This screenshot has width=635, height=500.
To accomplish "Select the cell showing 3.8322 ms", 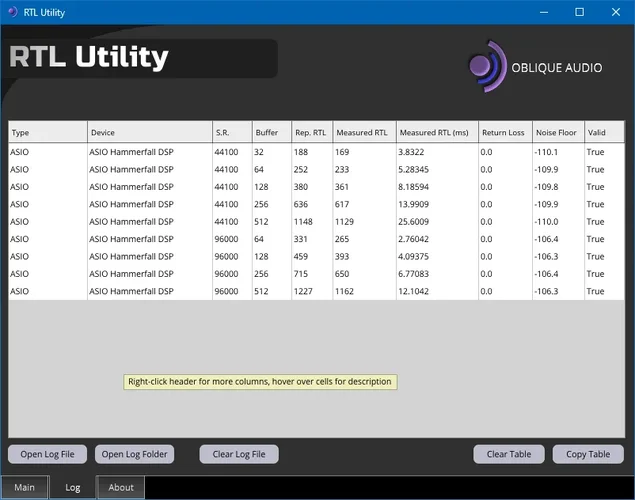I will pos(437,152).
